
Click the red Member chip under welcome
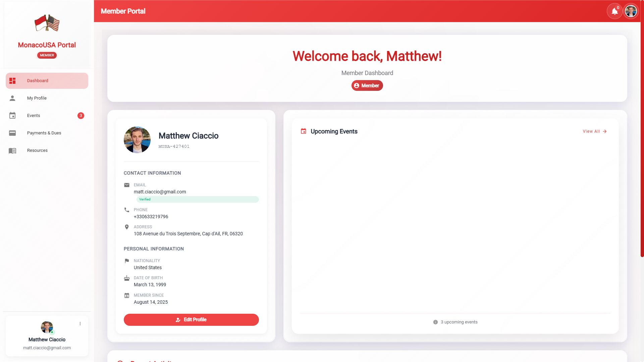(x=367, y=85)
